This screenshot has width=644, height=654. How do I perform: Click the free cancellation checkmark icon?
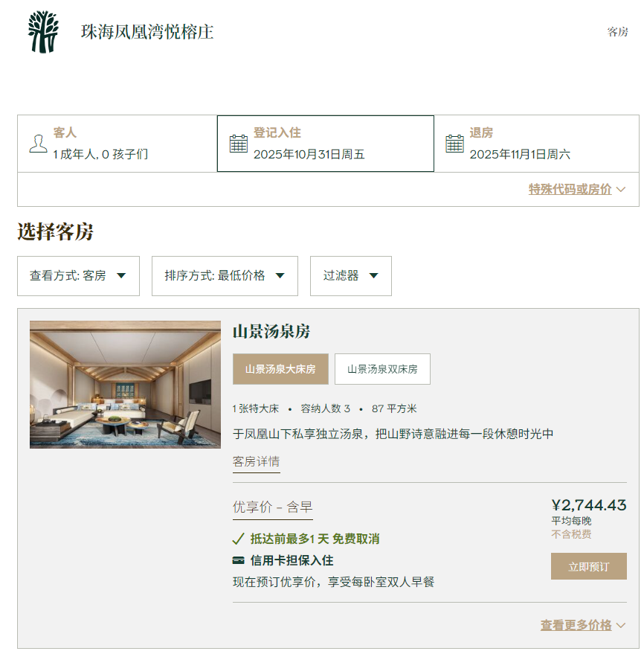238,539
